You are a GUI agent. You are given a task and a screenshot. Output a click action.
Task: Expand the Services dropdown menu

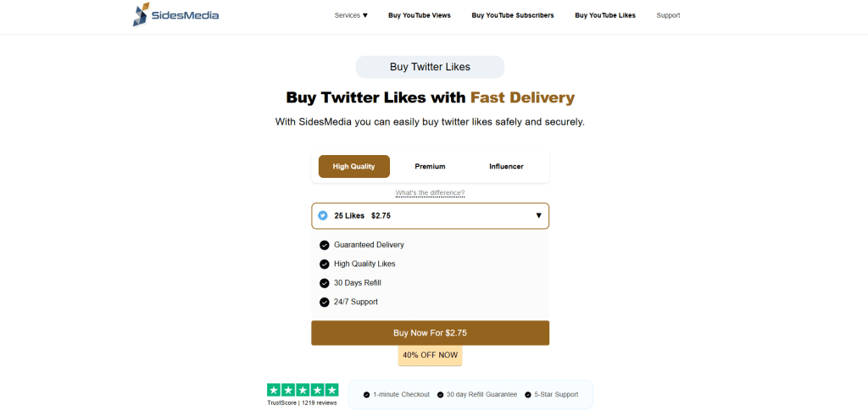(351, 15)
